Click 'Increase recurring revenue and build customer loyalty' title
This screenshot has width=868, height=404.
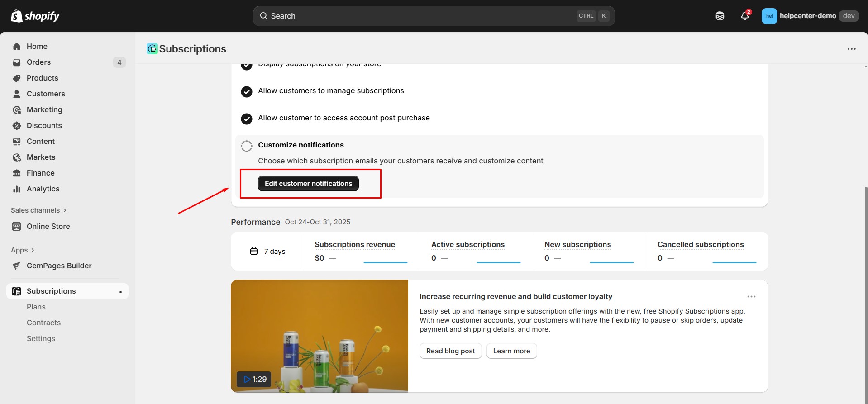pyautogui.click(x=516, y=297)
